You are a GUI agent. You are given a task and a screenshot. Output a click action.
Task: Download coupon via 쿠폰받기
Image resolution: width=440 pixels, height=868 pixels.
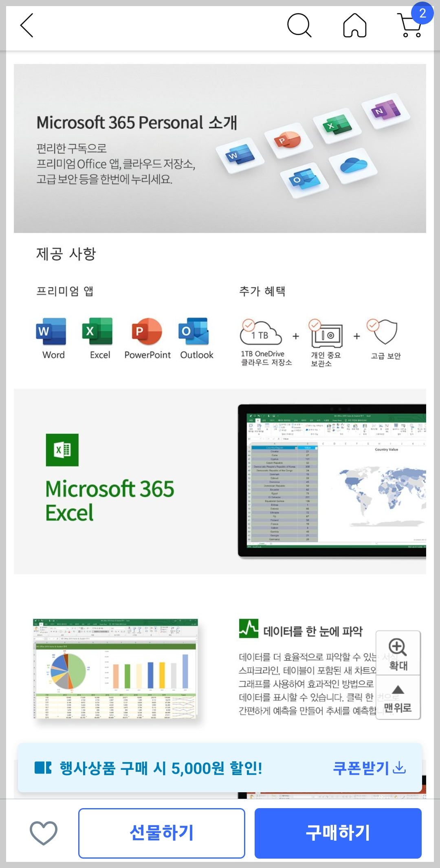369,768
